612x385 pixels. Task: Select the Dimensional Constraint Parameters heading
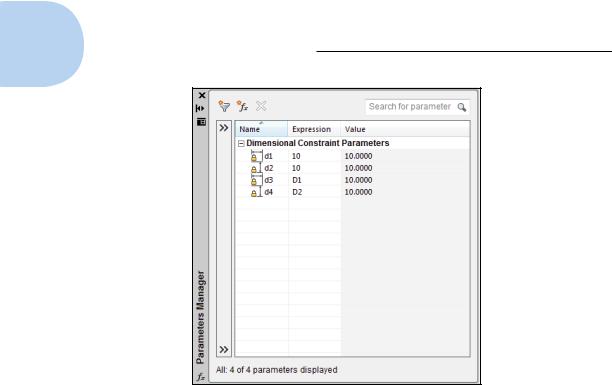click(317, 143)
